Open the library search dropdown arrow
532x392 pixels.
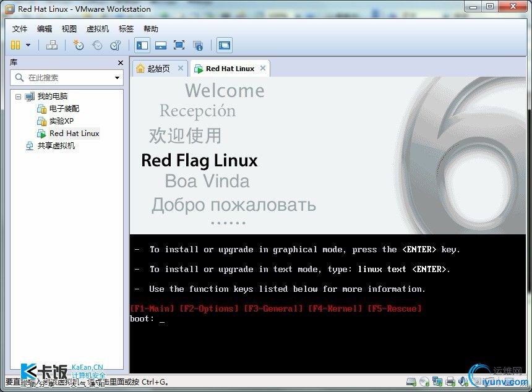click(117, 78)
